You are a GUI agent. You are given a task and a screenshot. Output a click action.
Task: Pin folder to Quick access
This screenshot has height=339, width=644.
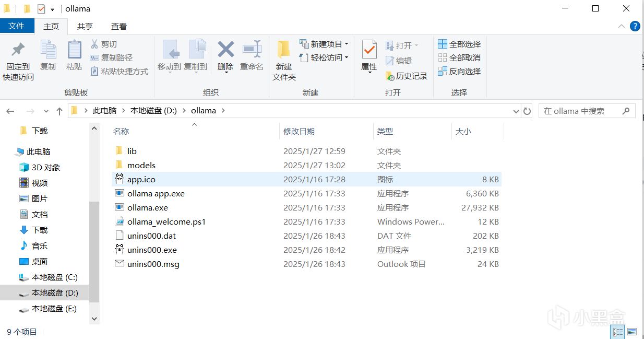(18, 61)
